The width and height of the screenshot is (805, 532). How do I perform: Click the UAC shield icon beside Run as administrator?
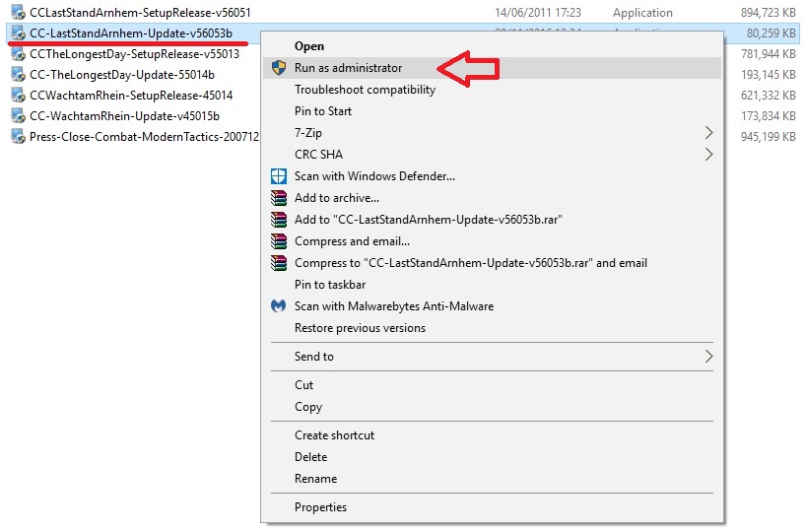tap(279, 68)
